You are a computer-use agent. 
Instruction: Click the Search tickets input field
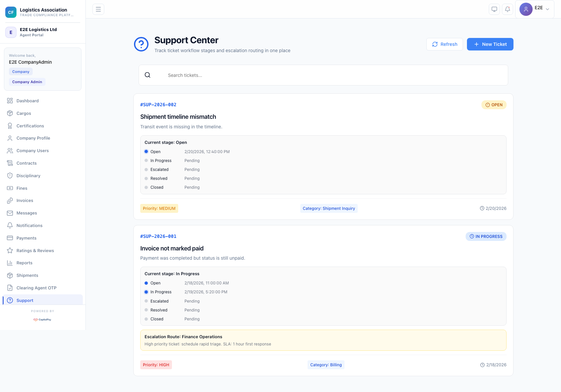coord(330,75)
